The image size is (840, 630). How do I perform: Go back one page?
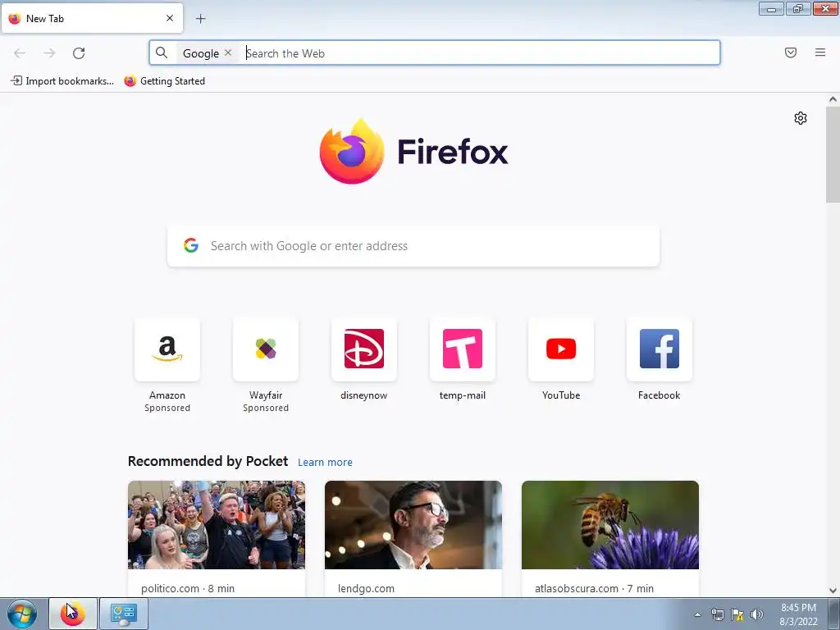click(20, 53)
